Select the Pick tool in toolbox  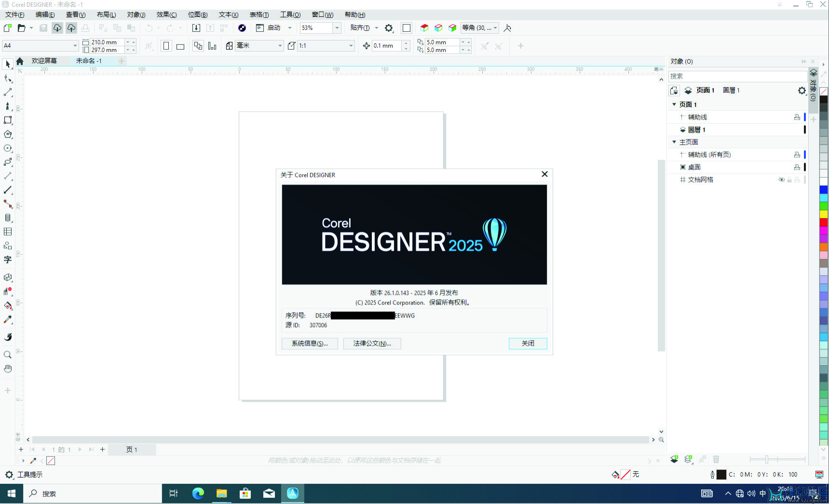tap(8, 64)
